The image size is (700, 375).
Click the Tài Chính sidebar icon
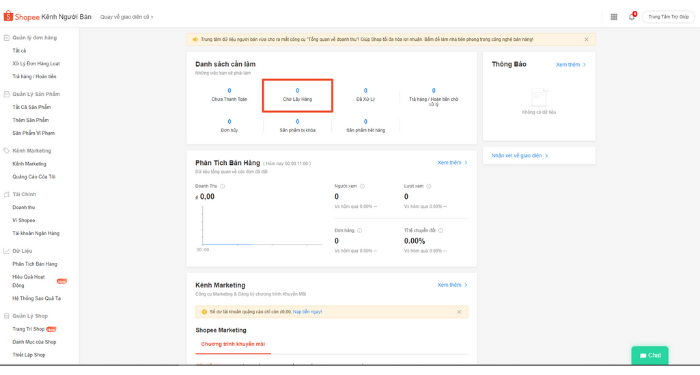pos(6,194)
